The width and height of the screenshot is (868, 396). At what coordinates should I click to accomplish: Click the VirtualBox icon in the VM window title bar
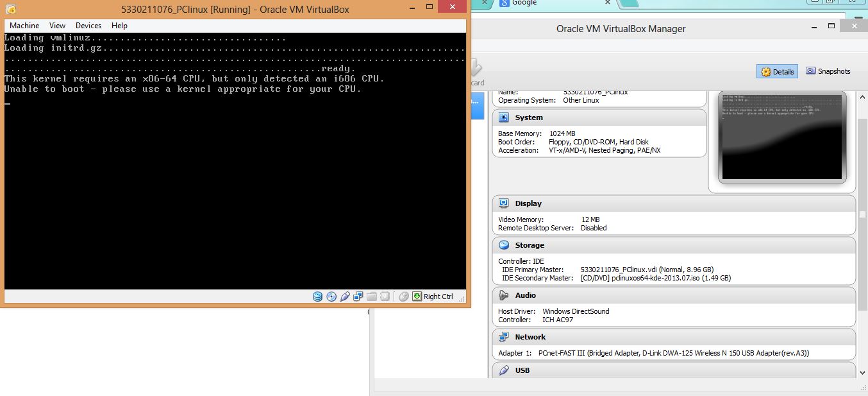click(x=10, y=9)
